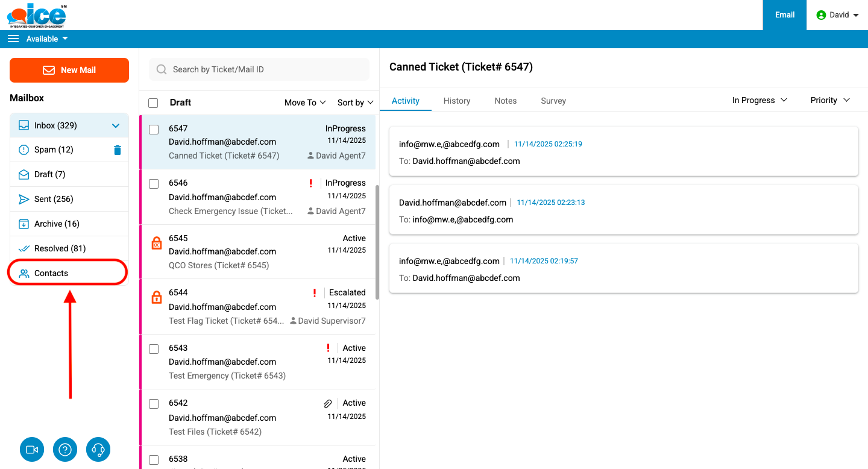Image resolution: width=868 pixels, height=469 pixels.
Task: Tick the checkbox for ticket 6547
Action: pos(154,130)
